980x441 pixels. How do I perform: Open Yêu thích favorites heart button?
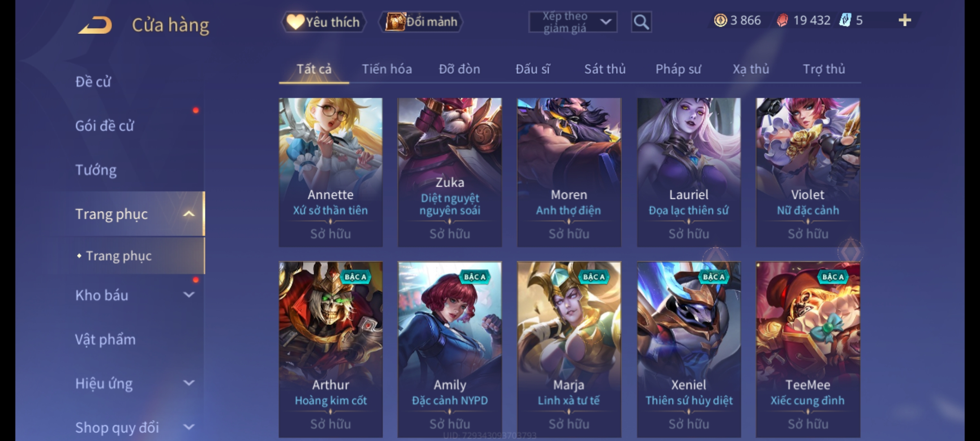pos(324,22)
